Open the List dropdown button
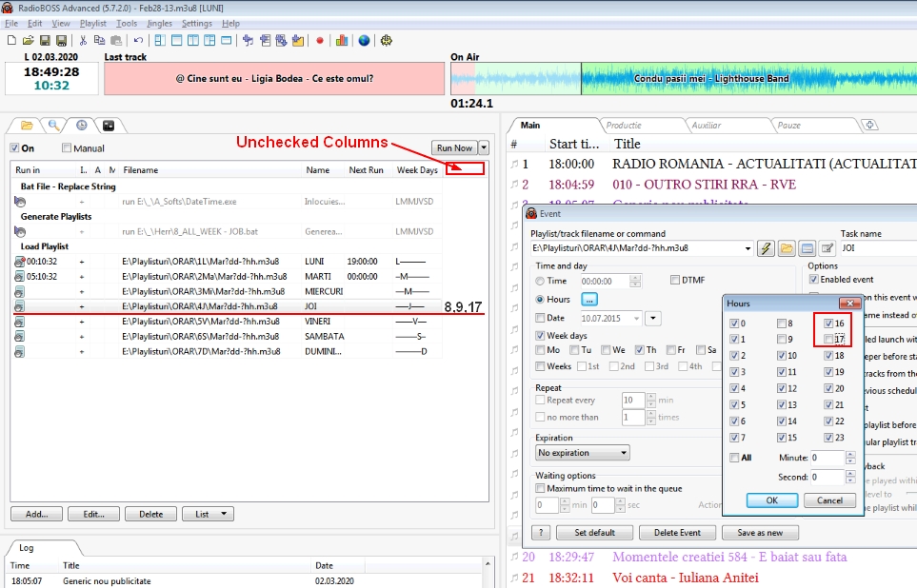Screen dimensions: 917x588 (209, 514)
